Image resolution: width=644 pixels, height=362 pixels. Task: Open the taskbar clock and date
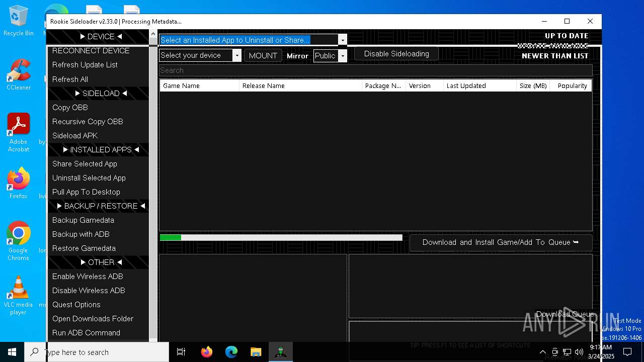point(601,352)
